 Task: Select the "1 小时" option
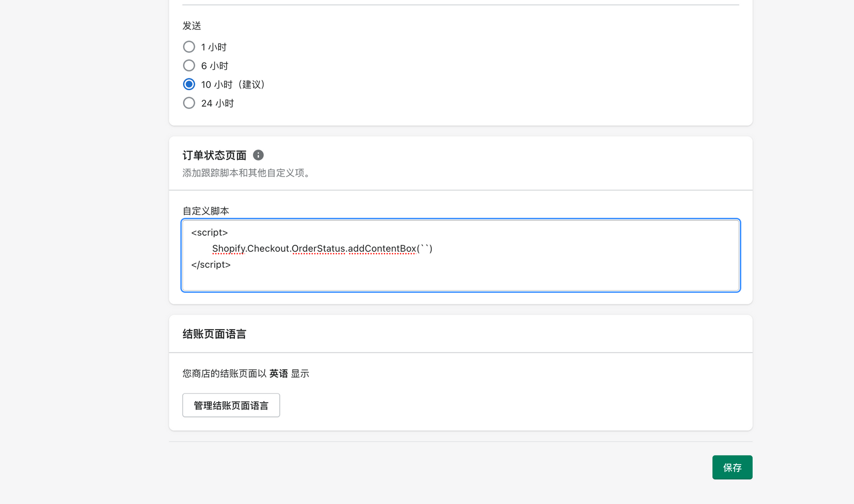[x=189, y=46]
